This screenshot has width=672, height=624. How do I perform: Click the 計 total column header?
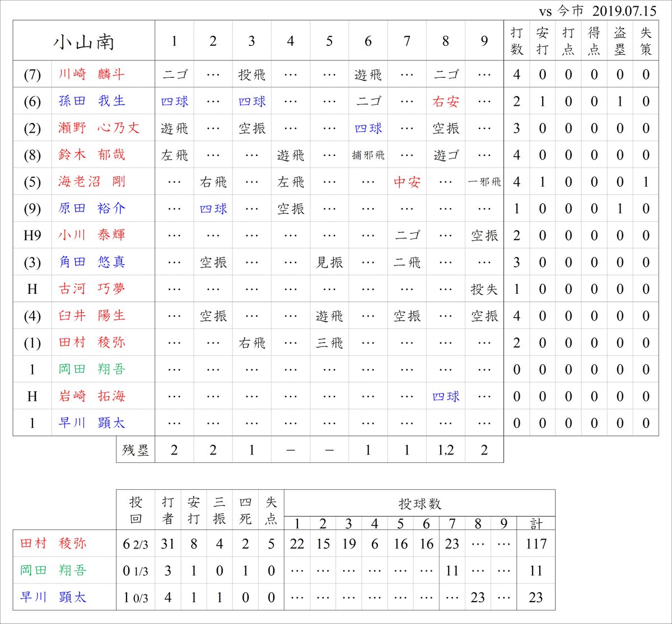[x=536, y=524]
